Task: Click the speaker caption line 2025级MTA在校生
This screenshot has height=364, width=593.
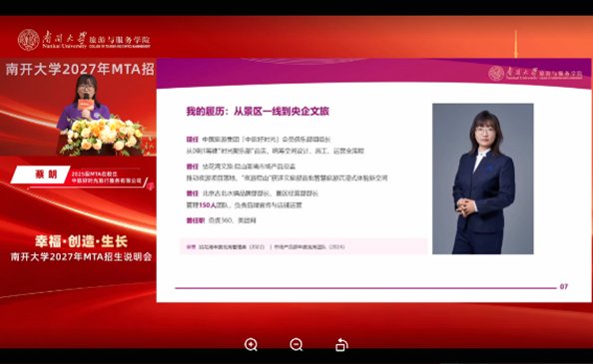Action: pos(94,175)
